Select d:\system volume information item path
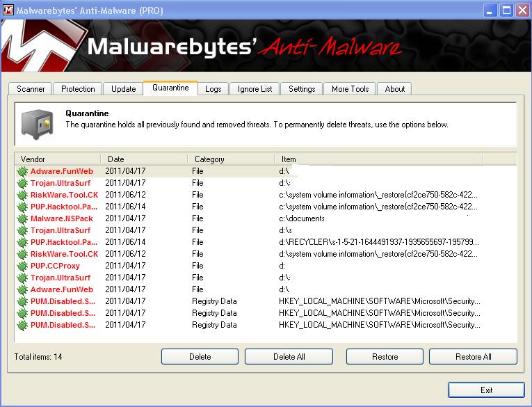 (x=378, y=254)
